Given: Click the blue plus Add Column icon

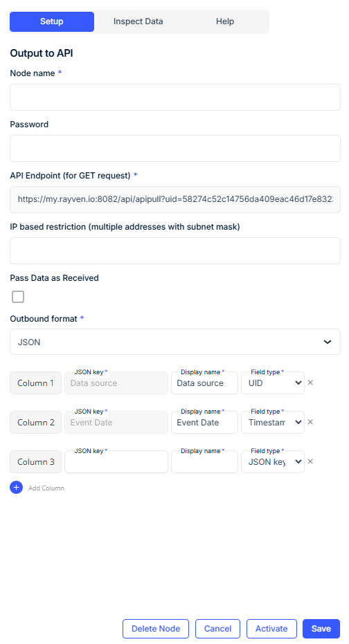Looking at the screenshot, I should tap(17, 488).
